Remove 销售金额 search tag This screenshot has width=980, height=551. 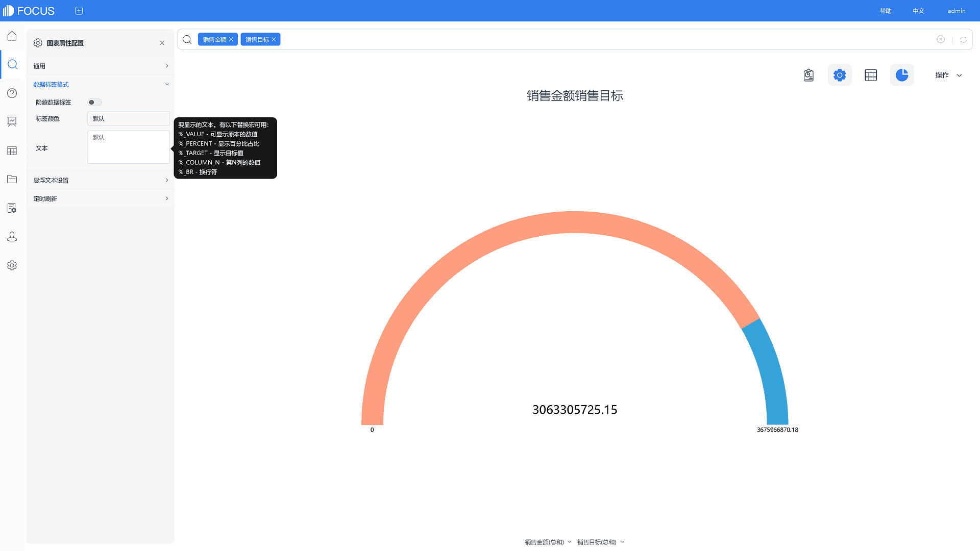231,39
